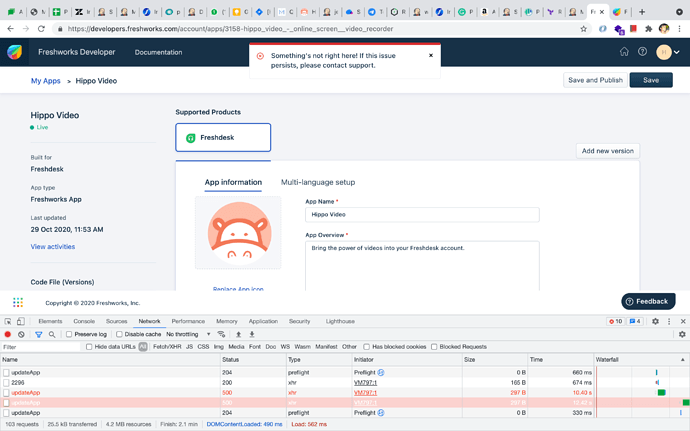The height and width of the screenshot is (431, 690).
Task: Enable the Disable cache checkbox
Action: 119,334
